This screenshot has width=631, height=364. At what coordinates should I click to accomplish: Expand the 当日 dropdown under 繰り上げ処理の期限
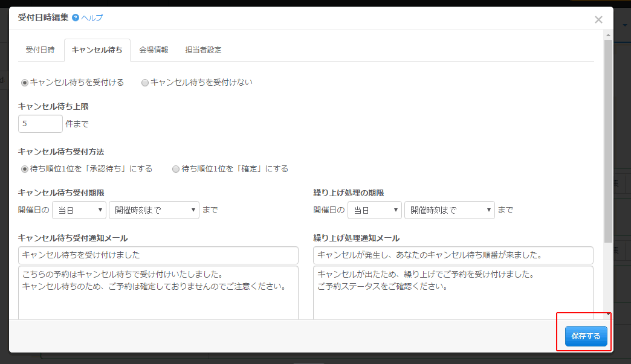click(x=374, y=210)
